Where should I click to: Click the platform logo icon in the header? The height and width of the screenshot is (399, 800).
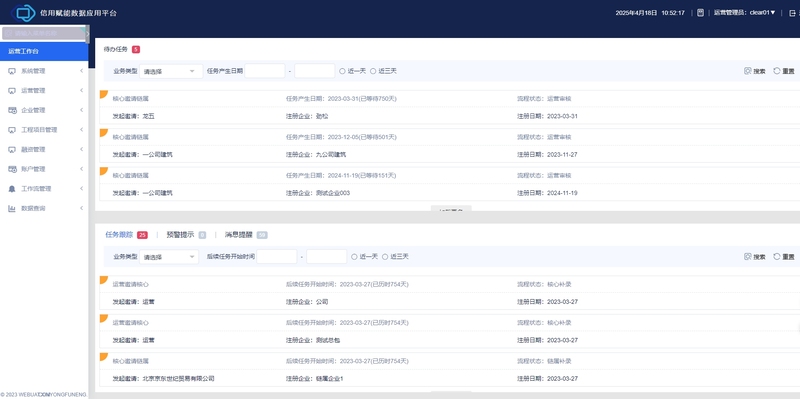tap(23, 13)
